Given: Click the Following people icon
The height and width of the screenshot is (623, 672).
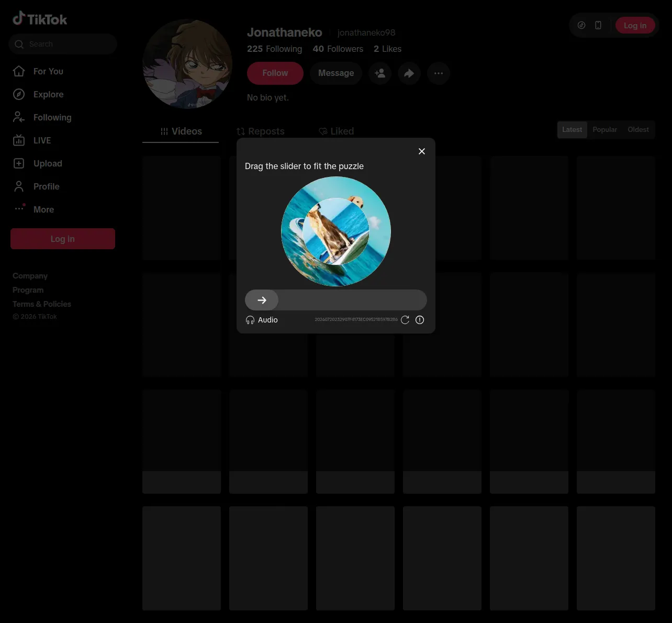Looking at the screenshot, I should [19, 117].
